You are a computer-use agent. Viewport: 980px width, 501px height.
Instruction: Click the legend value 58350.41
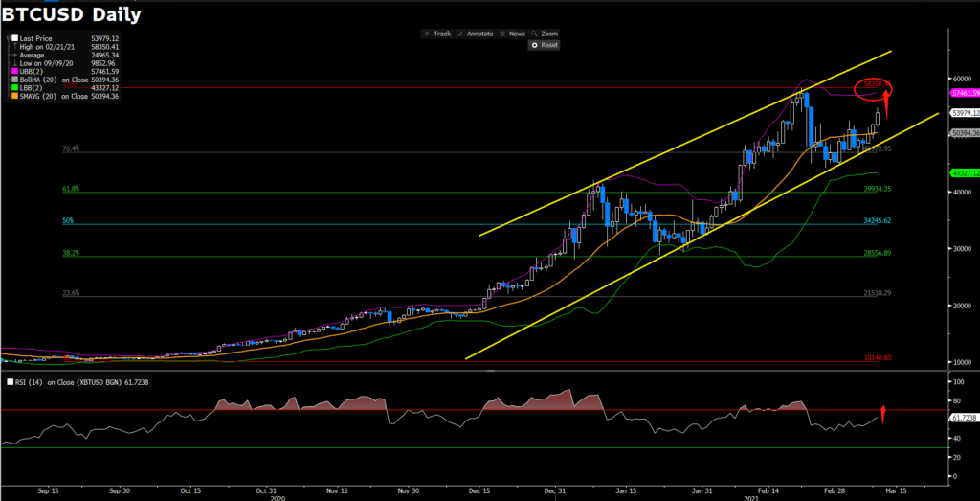pos(103,47)
